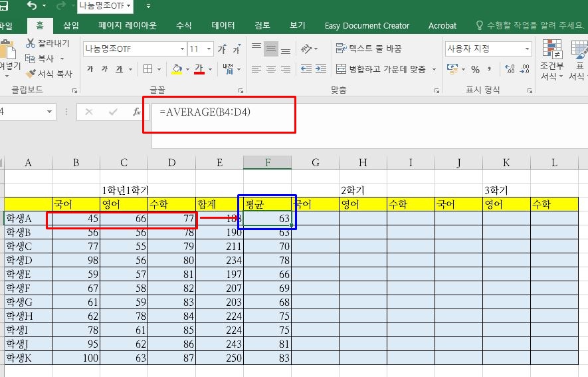Screen dimensions: 588x377
Task: Open the Name Box dropdown arrow
Action: 49,112
